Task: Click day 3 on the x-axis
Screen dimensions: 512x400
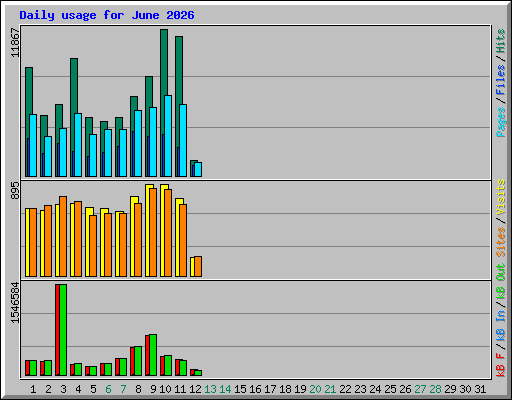Action: click(x=63, y=389)
